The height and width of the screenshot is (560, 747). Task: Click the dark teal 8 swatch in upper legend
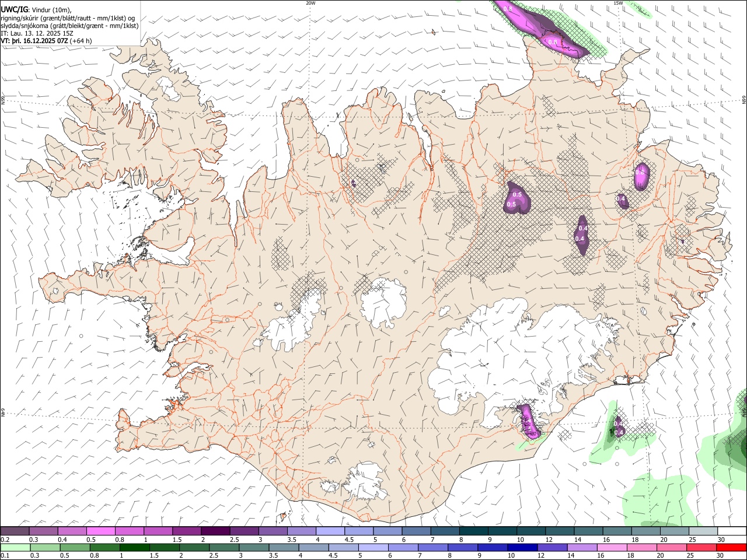tap(473, 531)
